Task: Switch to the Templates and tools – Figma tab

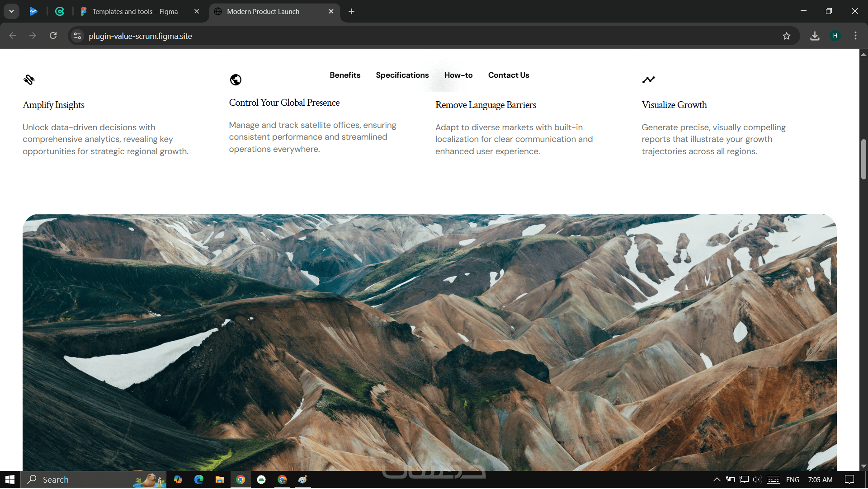Action: click(x=135, y=12)
